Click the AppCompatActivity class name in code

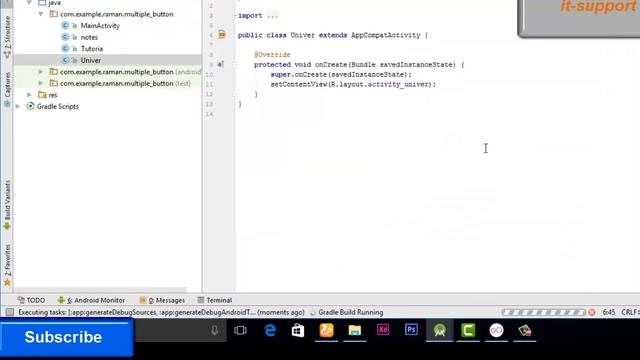385,35
